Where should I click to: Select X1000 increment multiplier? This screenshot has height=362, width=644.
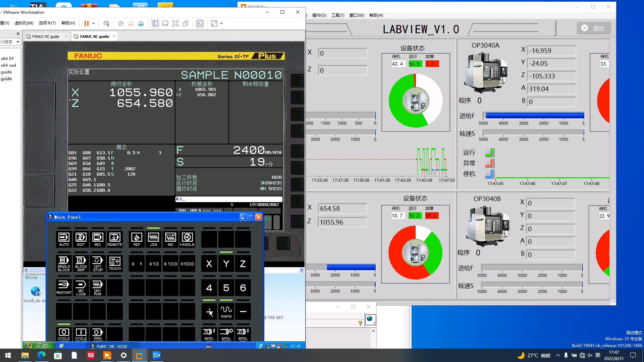coord(187,263)
